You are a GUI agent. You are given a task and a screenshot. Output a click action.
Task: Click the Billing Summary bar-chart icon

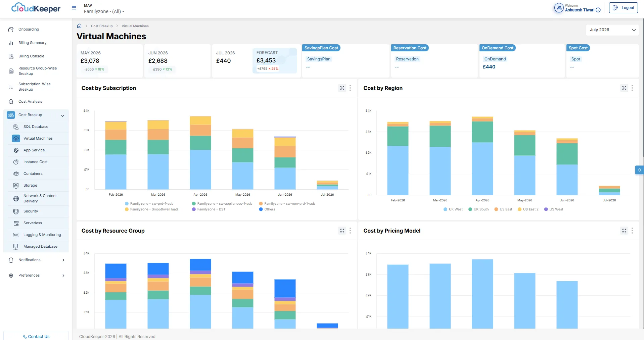tap(11, 43)
